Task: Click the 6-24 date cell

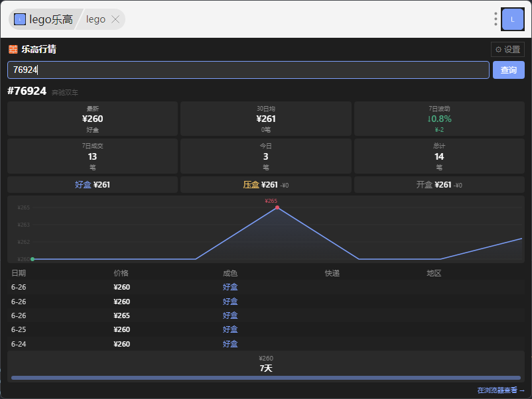Action: [19, 344]
